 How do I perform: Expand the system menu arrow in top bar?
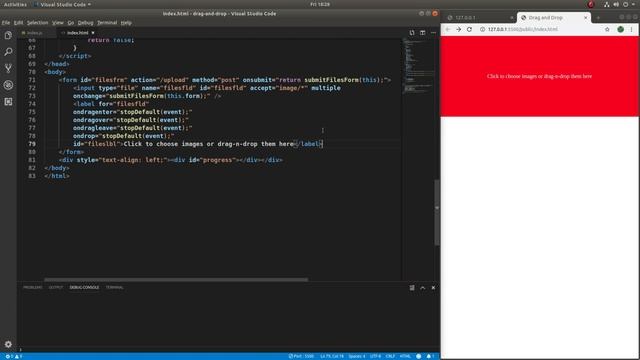point(633,4)
